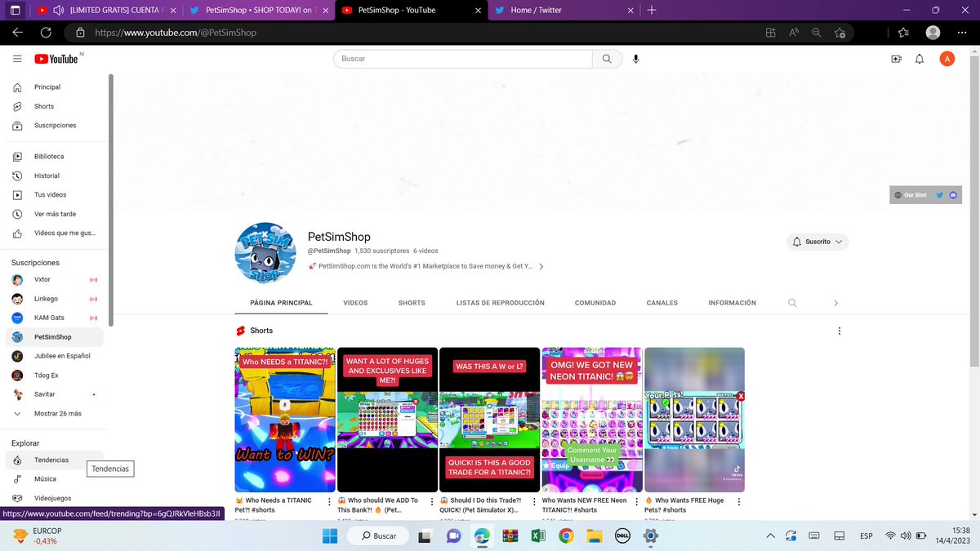980x551 pixels.
Task: Open YouTube notifications bell
Action: click(x=920, y=59)
